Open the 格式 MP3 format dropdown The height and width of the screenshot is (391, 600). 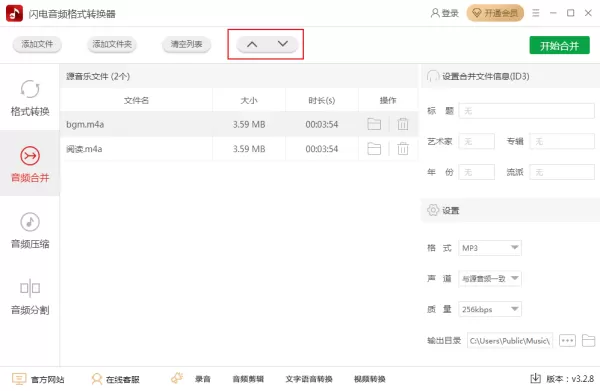click(x=490, y=248)
